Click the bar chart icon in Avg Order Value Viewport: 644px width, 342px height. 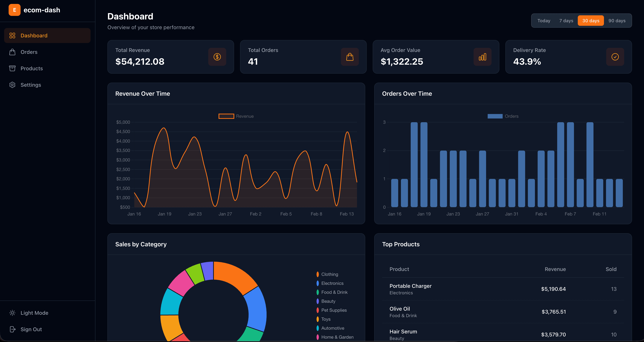(x=482, y=57)
